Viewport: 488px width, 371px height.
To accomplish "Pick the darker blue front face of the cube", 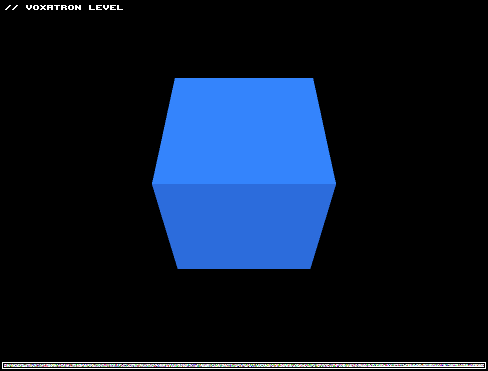I will coord(244,226).
